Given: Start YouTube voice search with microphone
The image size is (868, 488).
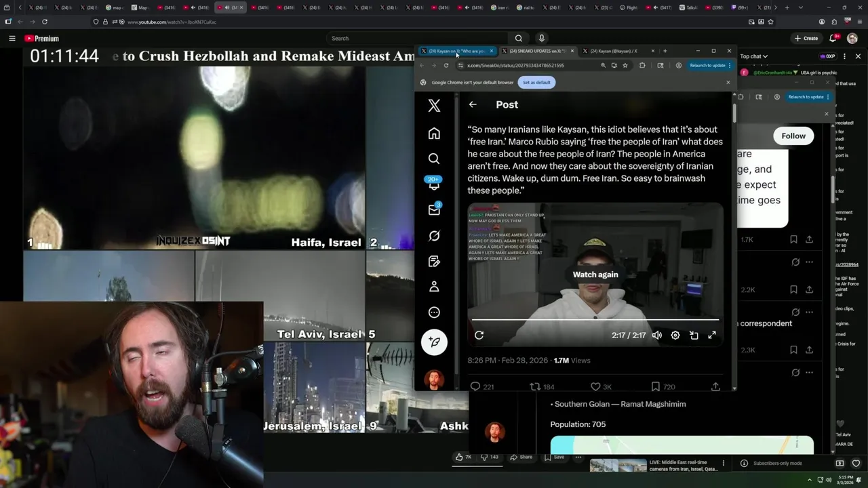Looking at the screenshot, I should [x=541, y=38].
